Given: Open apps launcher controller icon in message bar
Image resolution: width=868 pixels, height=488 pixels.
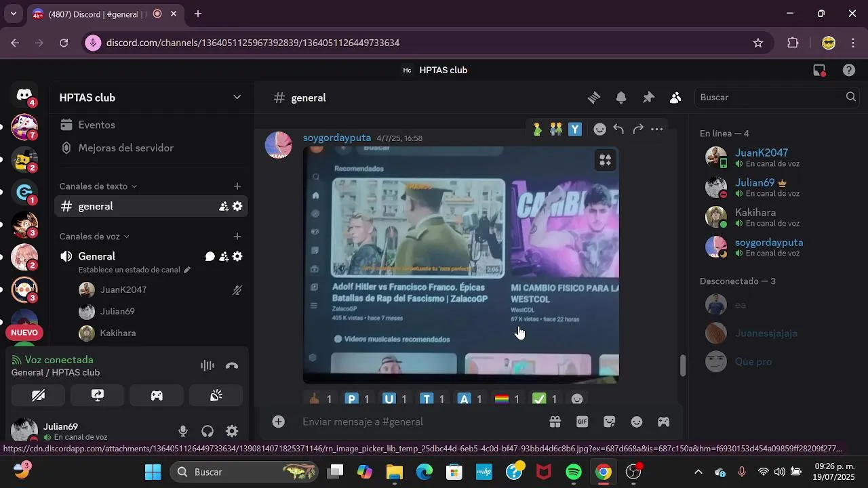Looking at the screenshot, I should pyautogui.click(x=664, y=422).
